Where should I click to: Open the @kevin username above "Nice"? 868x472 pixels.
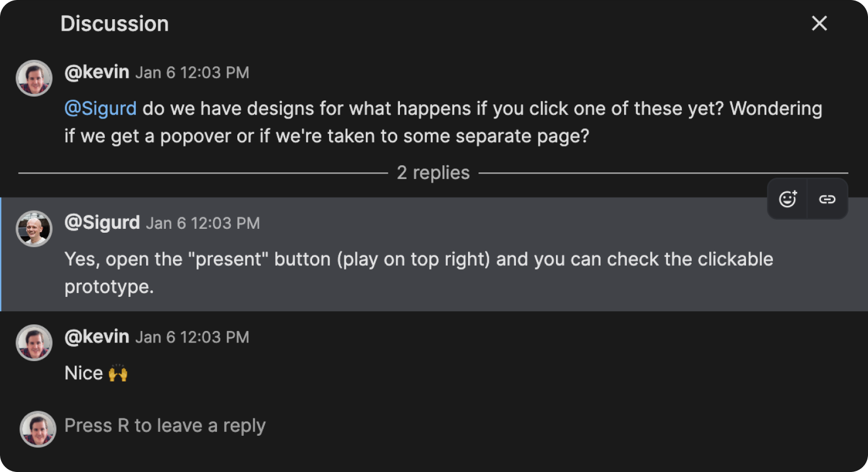97,336
